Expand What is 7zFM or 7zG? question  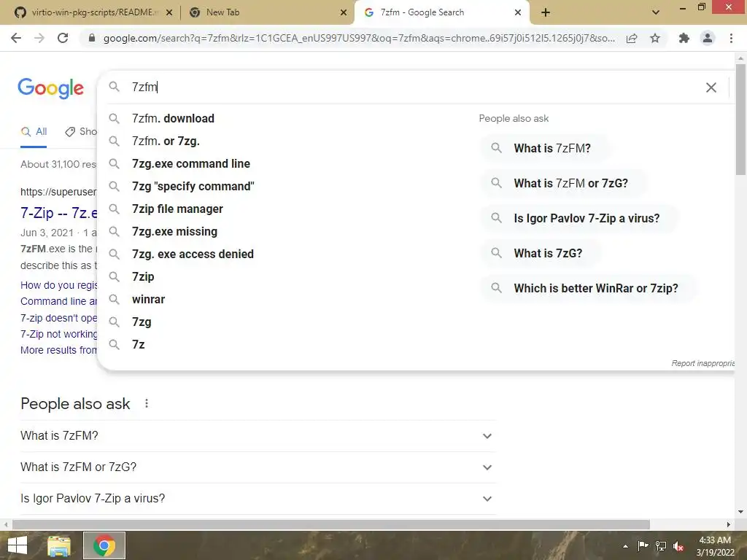click(258, 467)
